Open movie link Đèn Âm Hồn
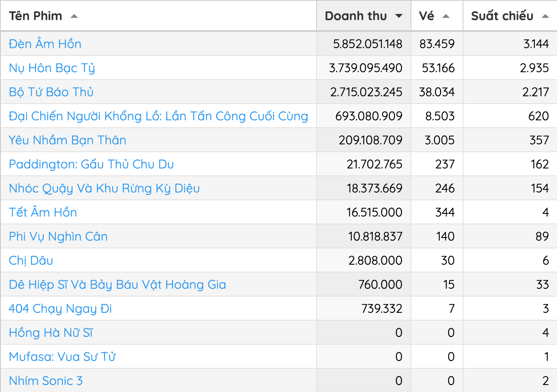Image resolution: width=557 pixels, height=392 pixels. pos(45,44)
